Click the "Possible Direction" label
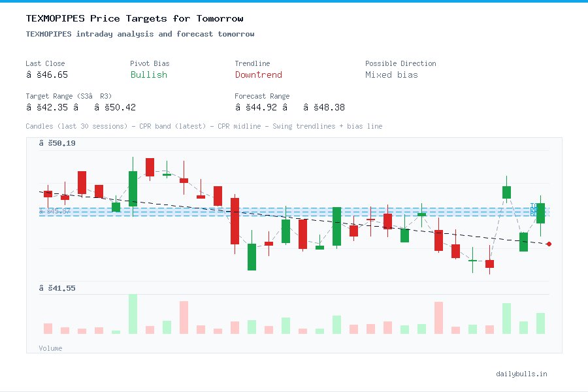Screen dimensions: 588x392 (x=400, y=63)
